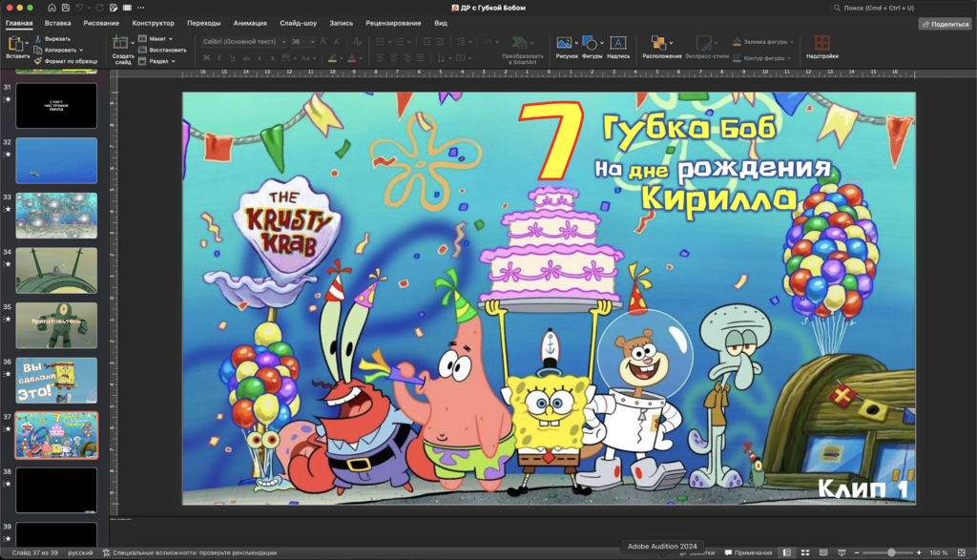Viewport: 977px width, 560px height.
Task: Pick the font color red A
Action: tap(351, 58)
